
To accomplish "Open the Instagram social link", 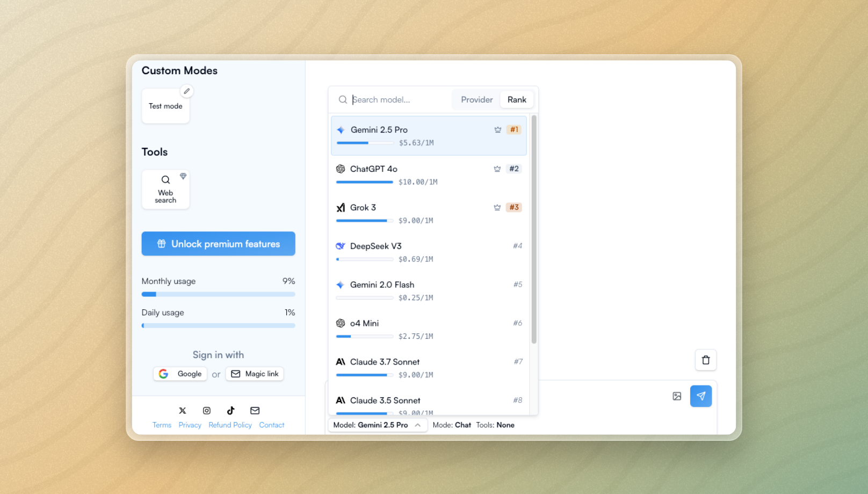I will pyautogui.click(x=207, y=411).
